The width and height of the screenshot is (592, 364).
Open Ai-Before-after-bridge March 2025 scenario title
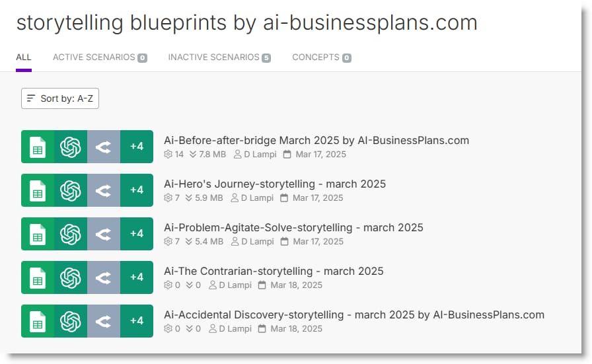point(316,141)
